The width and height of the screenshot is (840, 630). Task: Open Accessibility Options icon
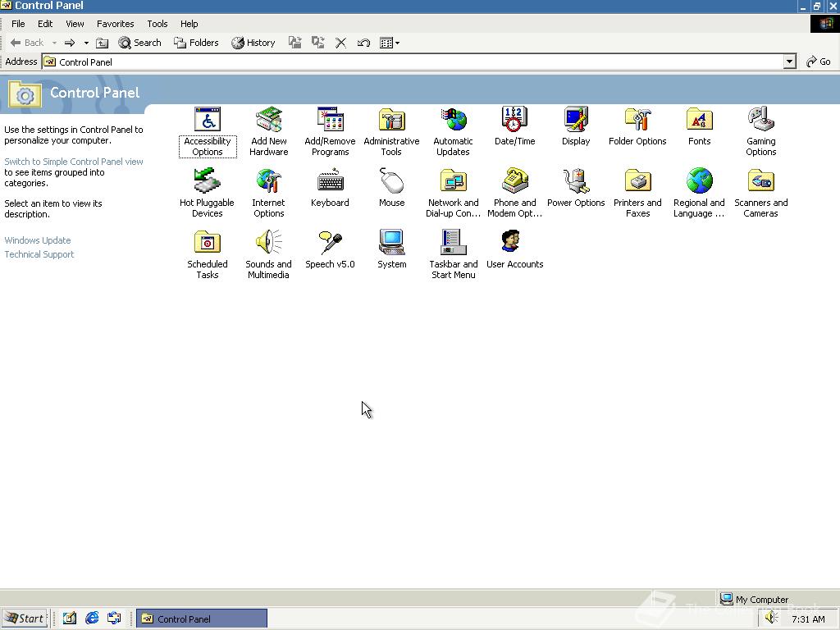pos(208,131)
